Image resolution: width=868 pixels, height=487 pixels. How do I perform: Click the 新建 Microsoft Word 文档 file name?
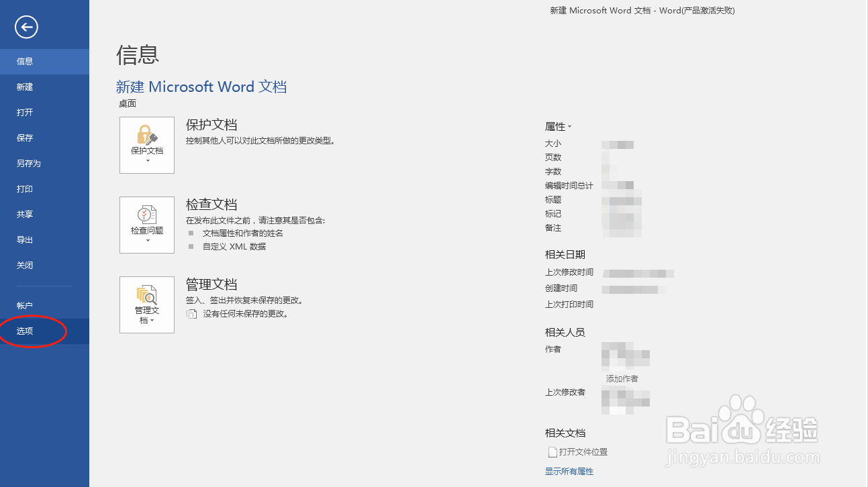click(x=201, y=87)
